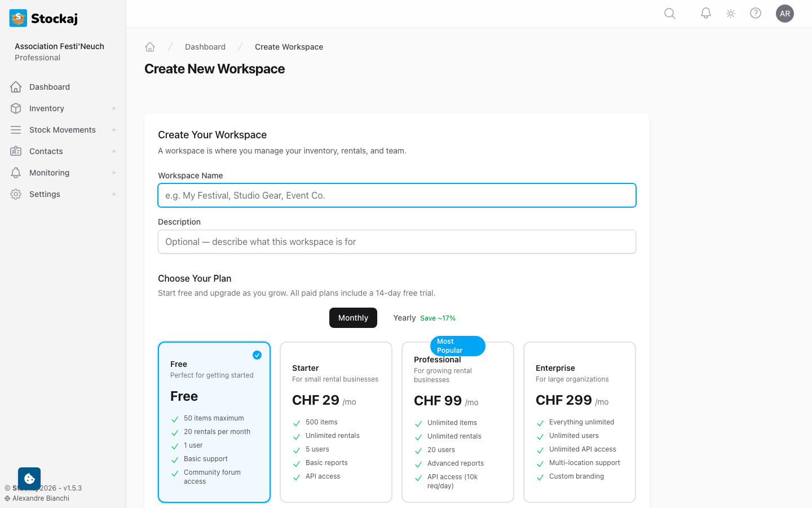Open the help question mark icon
Screen dimensions: 812x508
pos(756,14)
